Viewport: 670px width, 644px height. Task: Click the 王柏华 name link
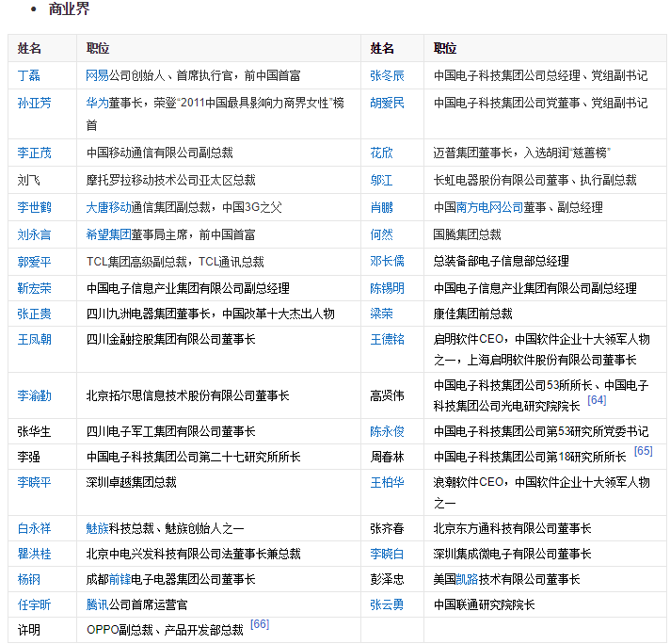(x=387, y=482)
